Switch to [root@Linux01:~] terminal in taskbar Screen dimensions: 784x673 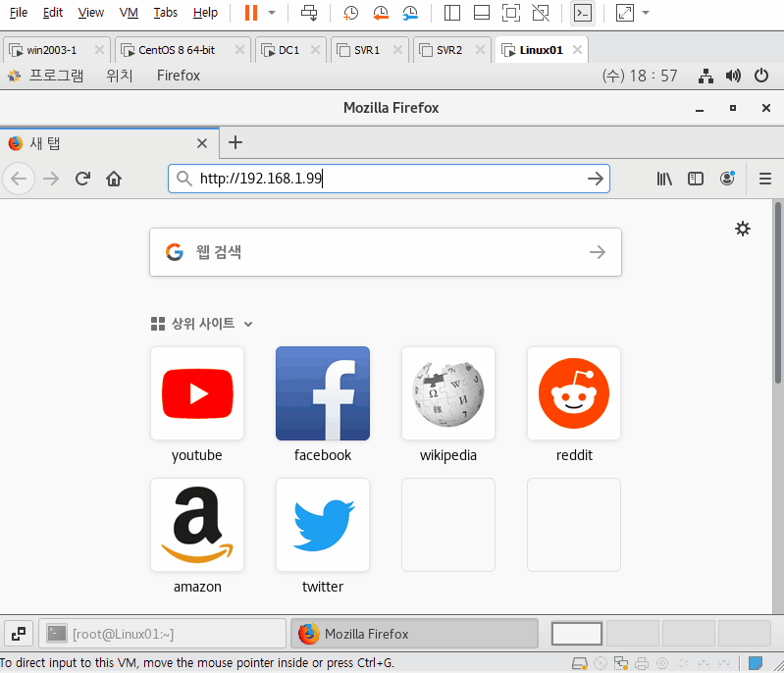click(x=163, y=634)
